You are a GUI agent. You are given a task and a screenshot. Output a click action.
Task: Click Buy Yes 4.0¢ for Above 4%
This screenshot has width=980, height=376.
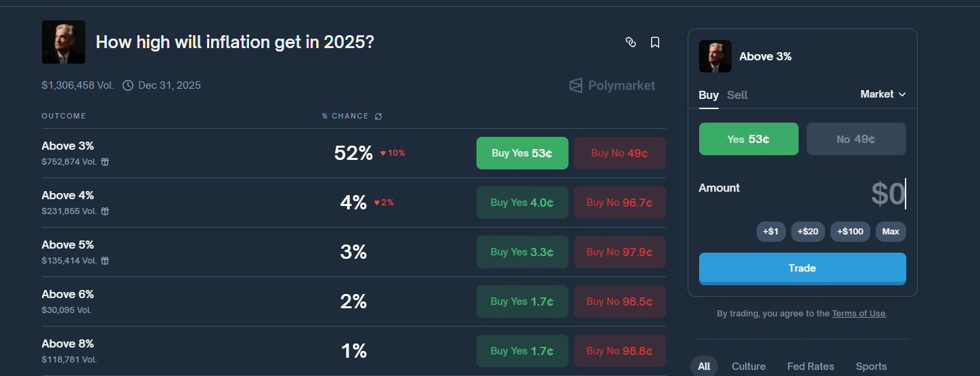(522, 203)
